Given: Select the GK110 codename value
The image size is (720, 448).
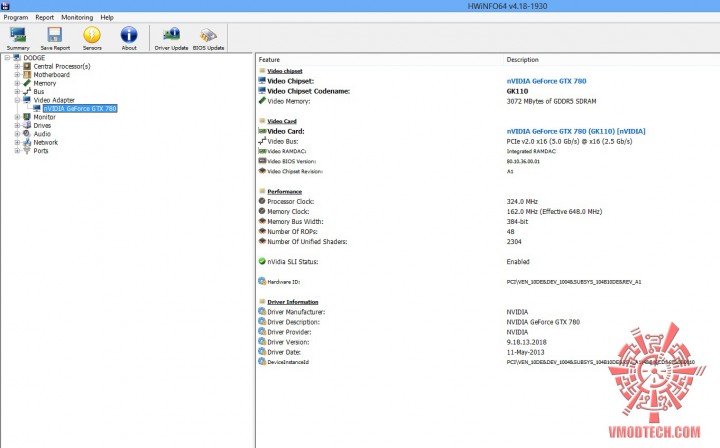Looking at the screenshot, I should click(x=518, y=91).
